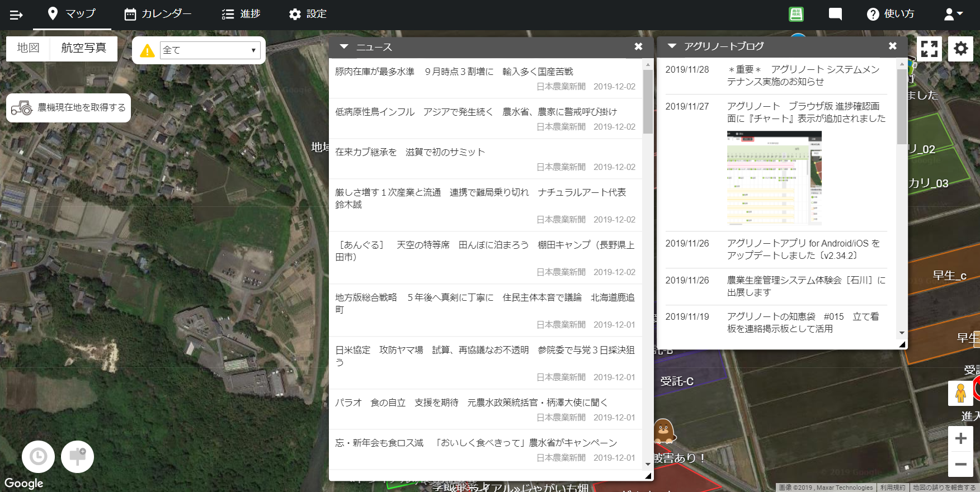This screenshot has height=492, width=980.
Task: Open the chat message icon
Action: 835,14
